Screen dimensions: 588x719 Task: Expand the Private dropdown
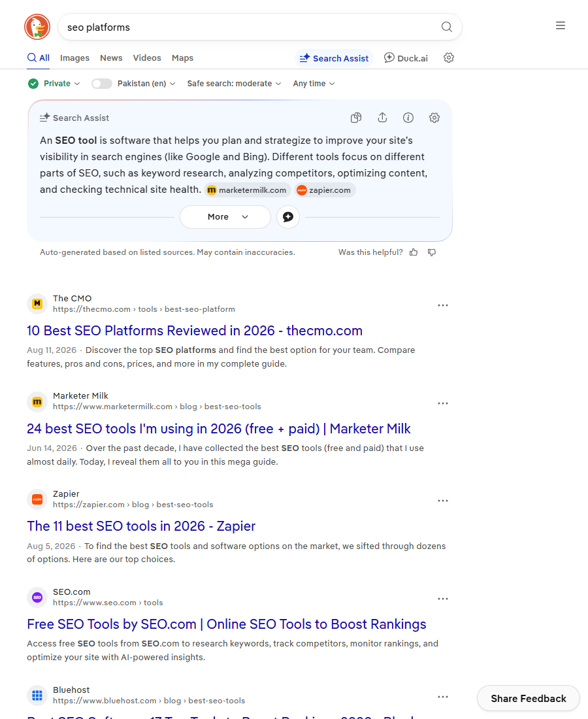(x=61, y=84)
